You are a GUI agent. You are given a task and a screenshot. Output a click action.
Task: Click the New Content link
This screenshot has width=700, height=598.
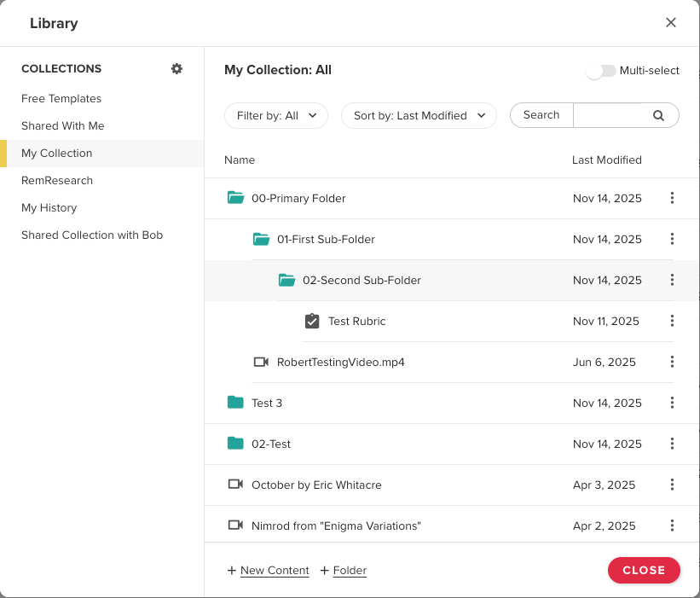click(274, 571)
